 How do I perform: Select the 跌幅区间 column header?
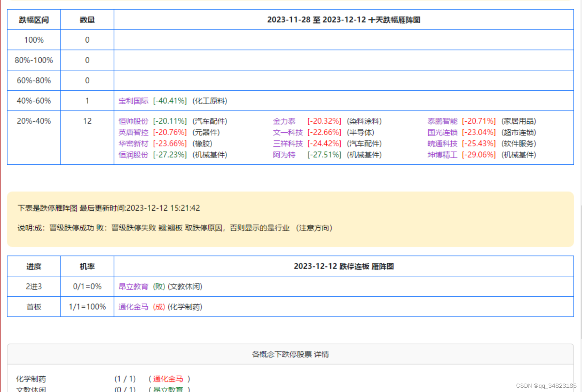34,20
